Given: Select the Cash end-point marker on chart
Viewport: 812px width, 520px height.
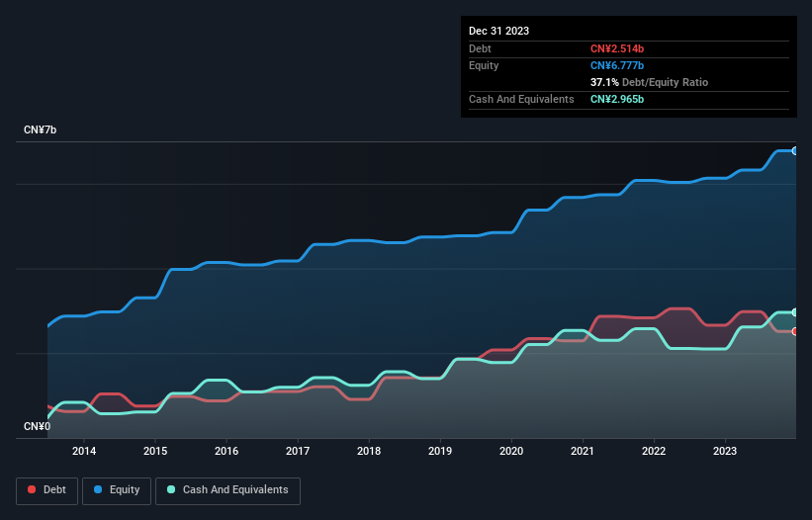Looking at the screenshot, I should (795, 312).
